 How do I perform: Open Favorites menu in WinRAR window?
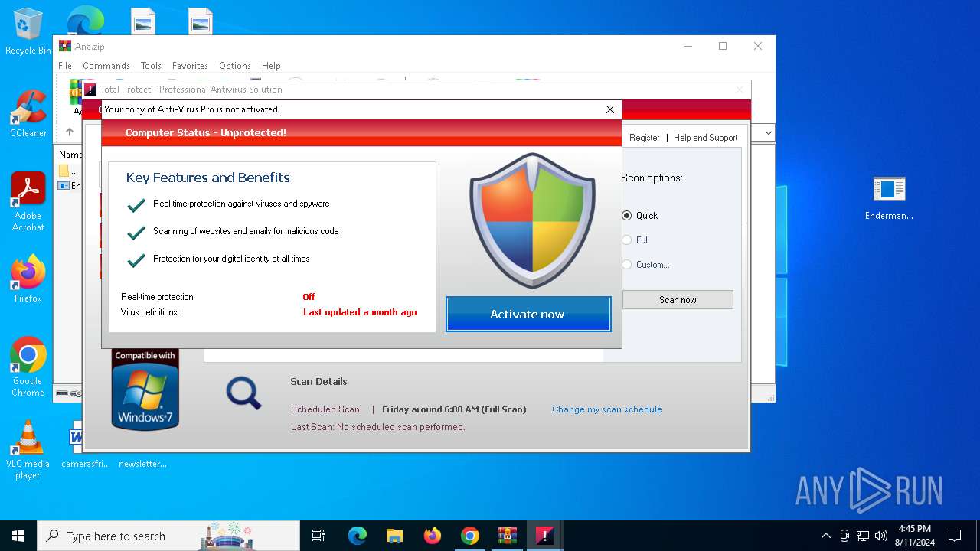(190, 66)
